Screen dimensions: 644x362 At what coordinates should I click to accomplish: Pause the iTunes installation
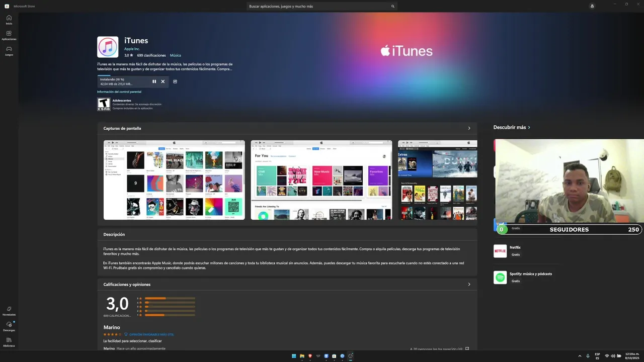click(154, 81)
